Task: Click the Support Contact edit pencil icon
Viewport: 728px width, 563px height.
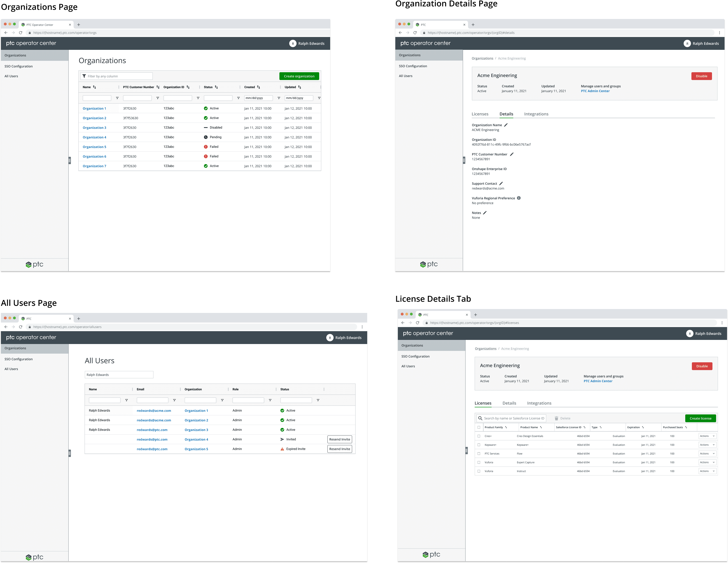Action: (x=501, y=184)
